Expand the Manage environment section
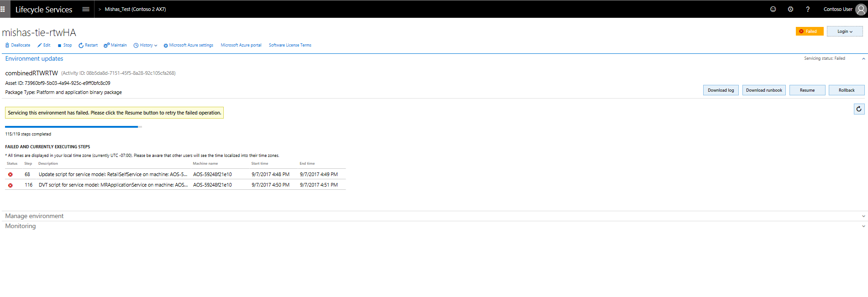Screen dimensions: 868x297 [34, 216]
